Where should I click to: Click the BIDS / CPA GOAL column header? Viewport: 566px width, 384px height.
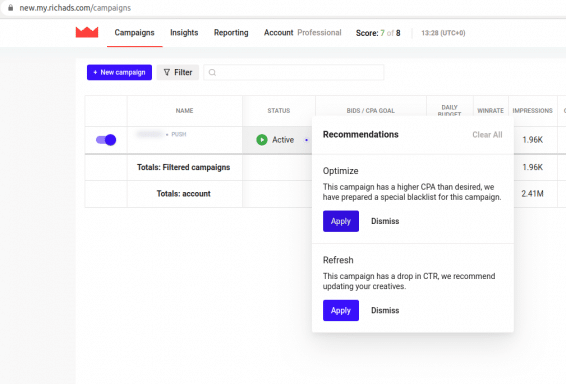coord(370,110)
